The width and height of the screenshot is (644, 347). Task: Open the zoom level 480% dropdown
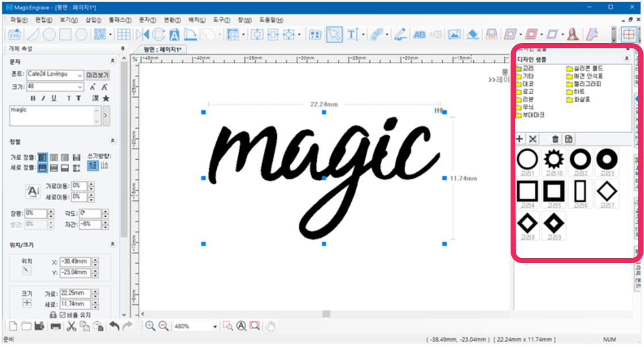[x=215, y=326]
